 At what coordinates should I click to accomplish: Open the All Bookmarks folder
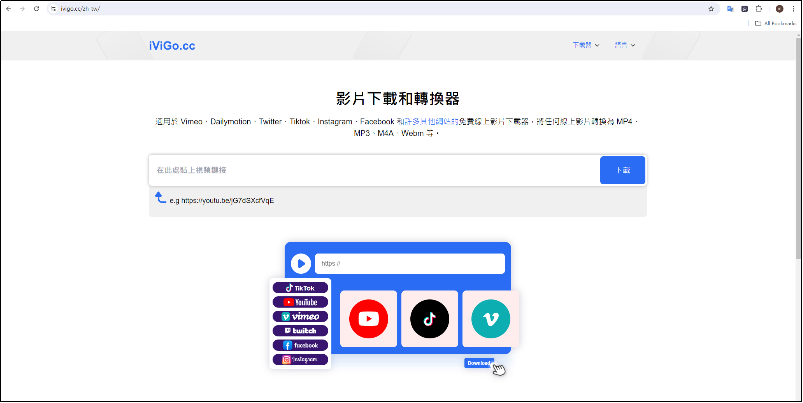[x=775, y=23]
